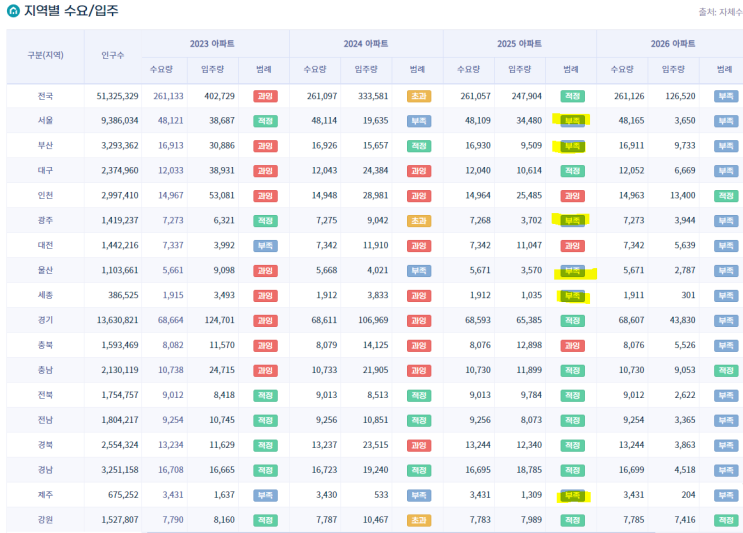743x533 pixels.
Task: Click the red 과잉 badge for 인천 2025
Action: [572, 196]
